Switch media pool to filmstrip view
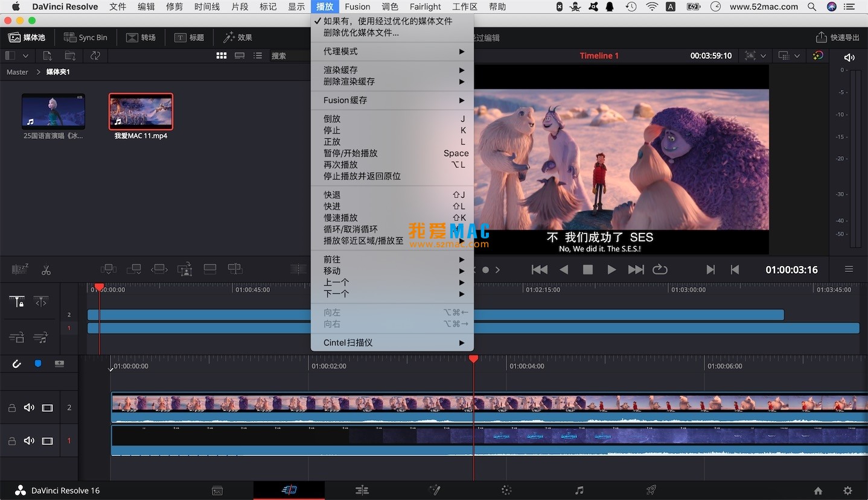The width and height of the screenshot is (868, 500). (x=240, y=55)
